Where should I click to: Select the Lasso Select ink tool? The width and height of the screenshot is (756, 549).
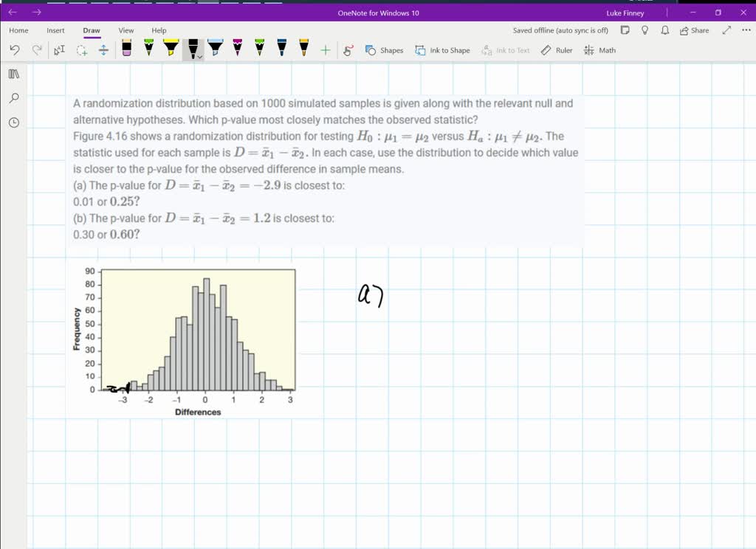click(x=81, y=50)
